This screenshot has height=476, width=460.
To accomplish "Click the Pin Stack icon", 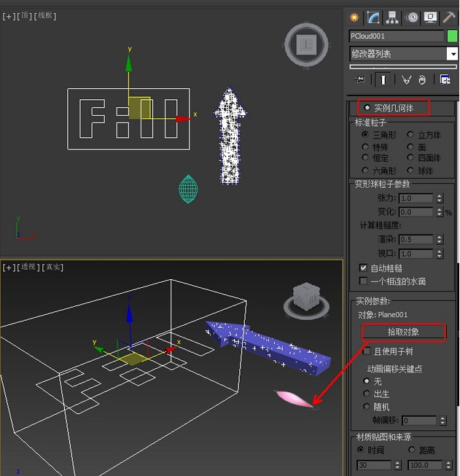I will (x=359, y=80).
